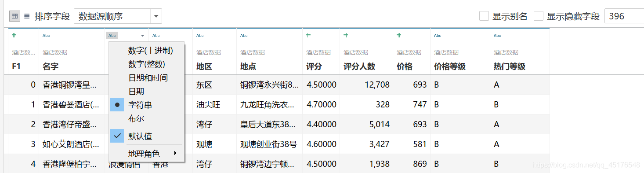
Task: Select the 价格 column header
Action: 405,66
